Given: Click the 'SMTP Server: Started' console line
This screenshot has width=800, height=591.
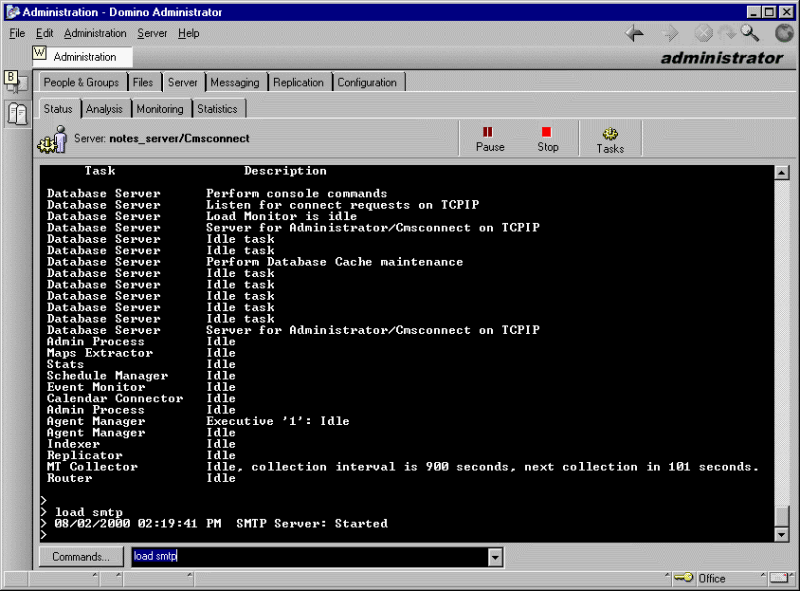Looking at the screenshot, I should pos(312,524).
